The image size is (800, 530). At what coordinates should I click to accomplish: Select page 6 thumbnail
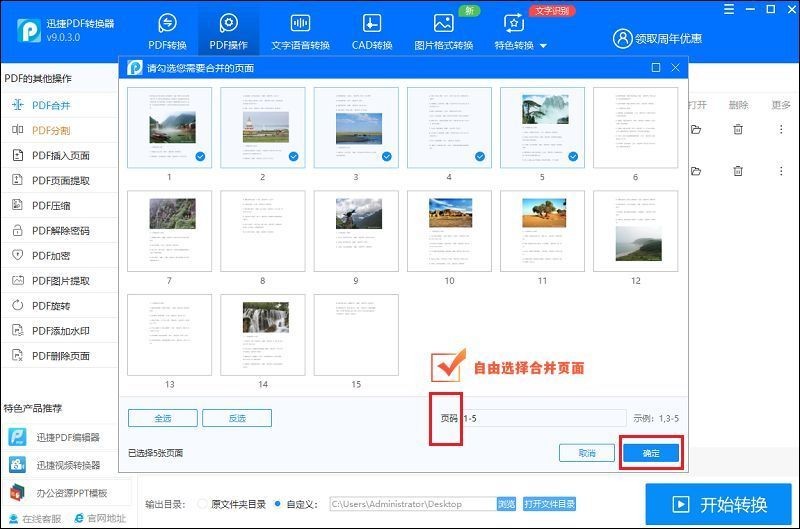point(635,128)
